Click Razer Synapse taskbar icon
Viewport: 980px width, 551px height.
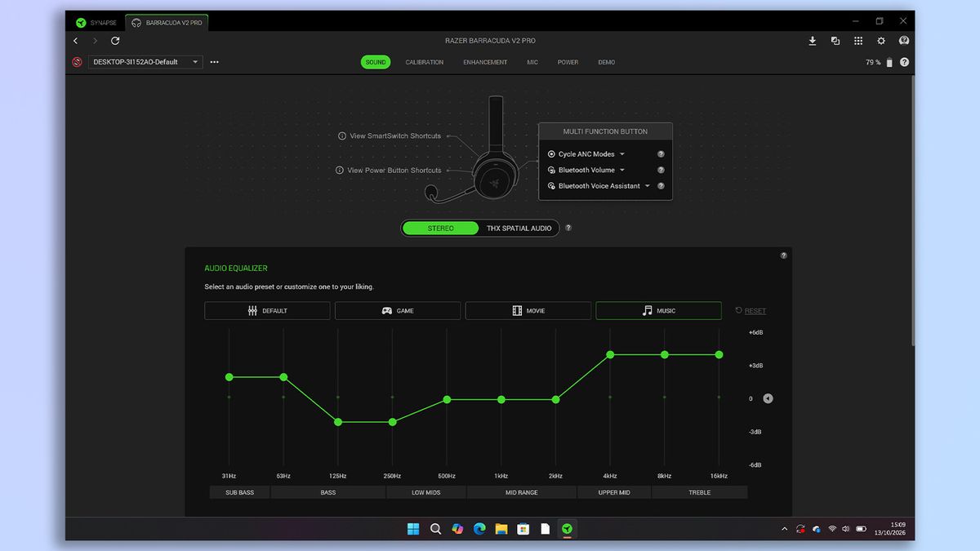click(x=567, y=529)
